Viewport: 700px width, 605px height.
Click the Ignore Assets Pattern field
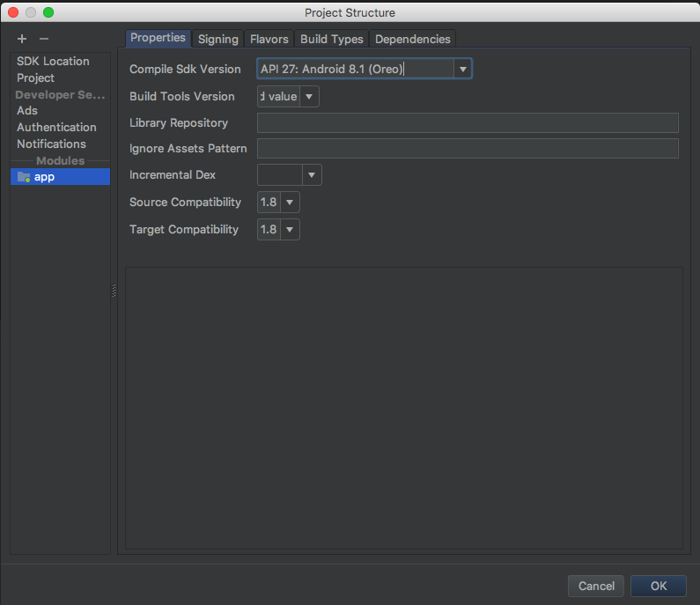pyautogui.click(x=468, y=148)
